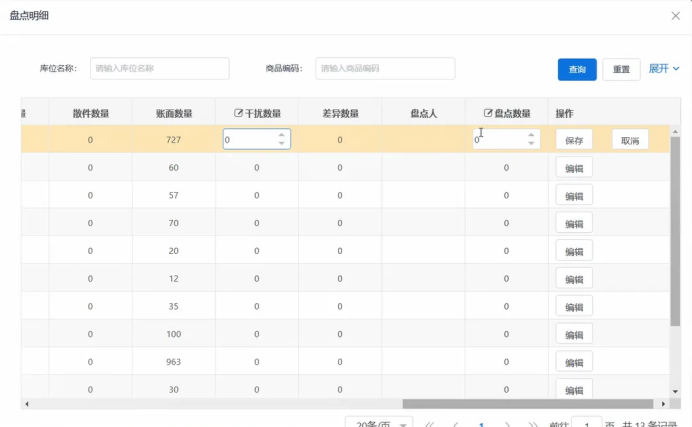Click the 查询 search button
This screenshot has height=427, width=692.
(x=577, y=69)
